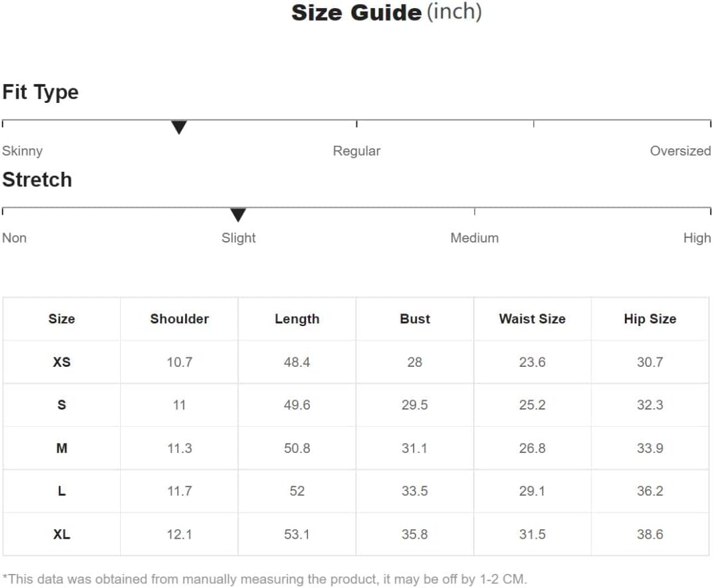The height and width of the screenshot is (588, 713).
Task: Click the L row bust value 33.5
Action: (x=414, y=491)
